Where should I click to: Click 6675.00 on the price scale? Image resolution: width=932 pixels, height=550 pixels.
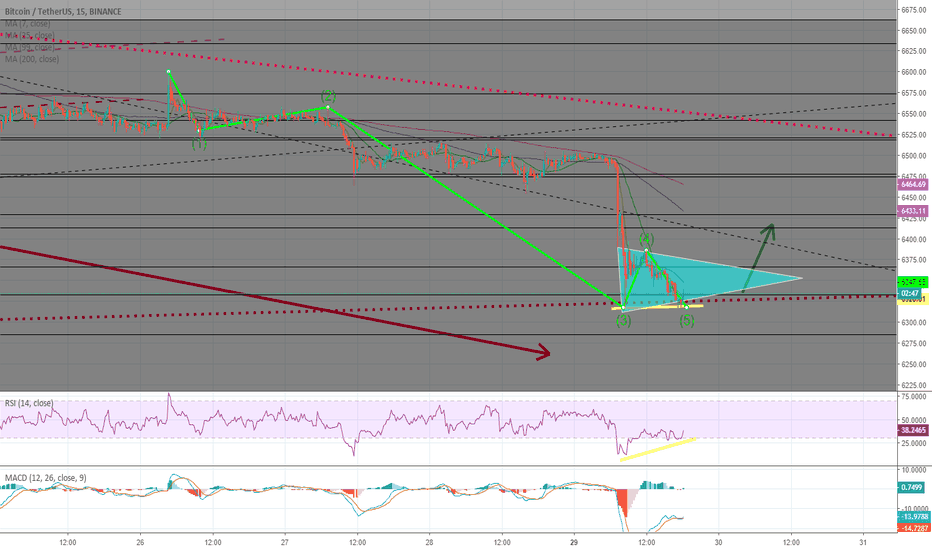[x=914, y=10]
